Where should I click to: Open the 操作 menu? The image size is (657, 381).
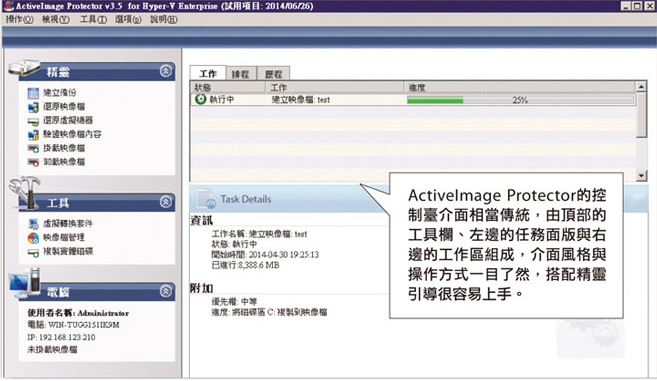tap(19, 19)
